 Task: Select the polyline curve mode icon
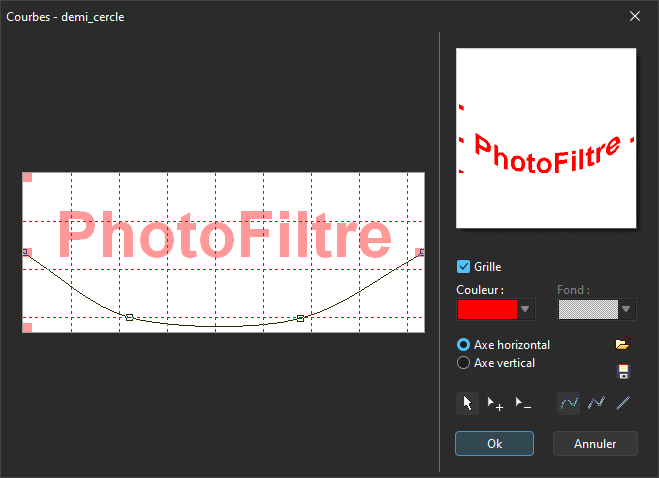(x=596, y=403)
